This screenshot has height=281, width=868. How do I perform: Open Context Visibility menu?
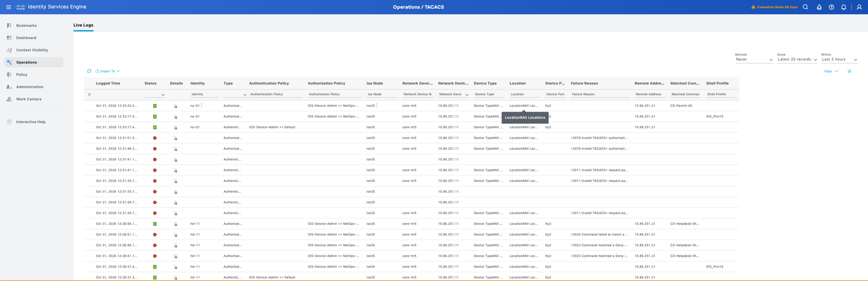click(x=32, y=50)
